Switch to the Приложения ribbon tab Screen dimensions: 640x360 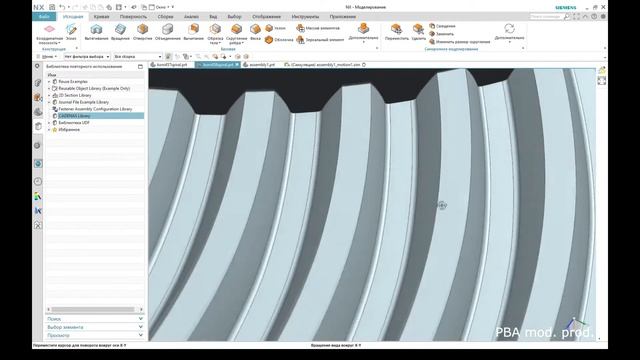(342, 17)
